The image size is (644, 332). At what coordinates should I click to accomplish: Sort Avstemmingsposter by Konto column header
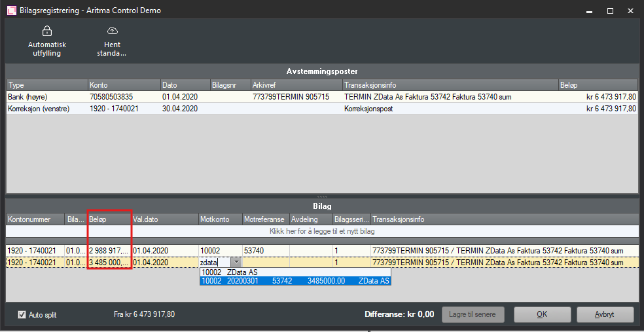(124, 85)
